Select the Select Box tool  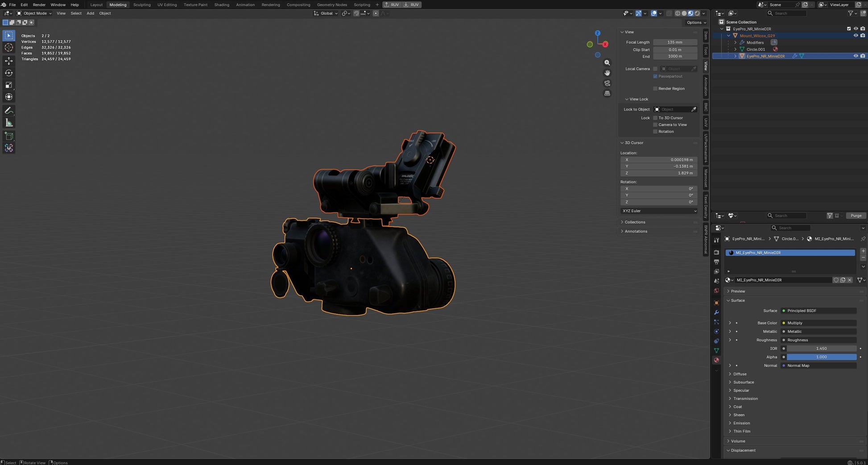tap(9, 35)
